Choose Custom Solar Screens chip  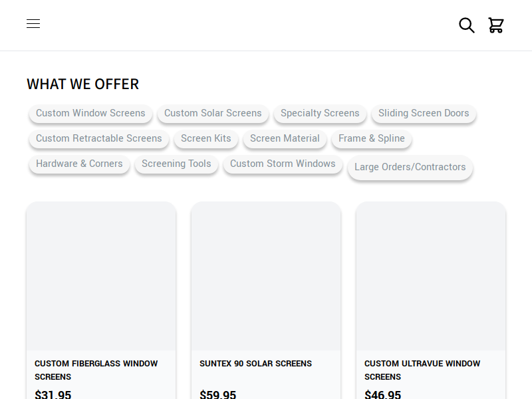(x=213, y=113)
